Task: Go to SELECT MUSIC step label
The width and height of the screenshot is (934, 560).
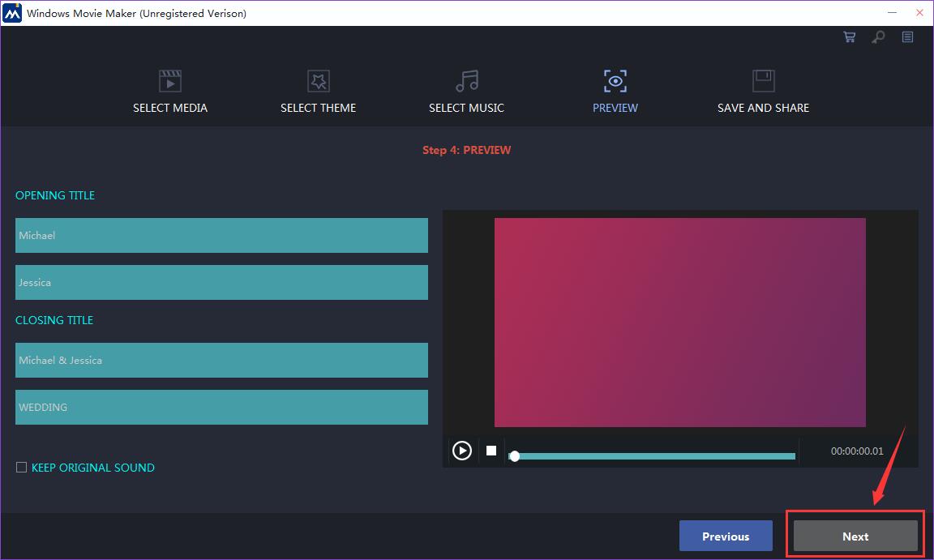Action: click(x=466, y=108)
